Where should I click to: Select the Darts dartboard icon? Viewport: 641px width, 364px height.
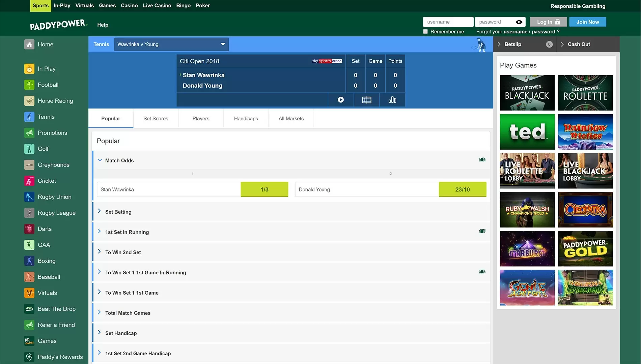[x=29, y=229]
